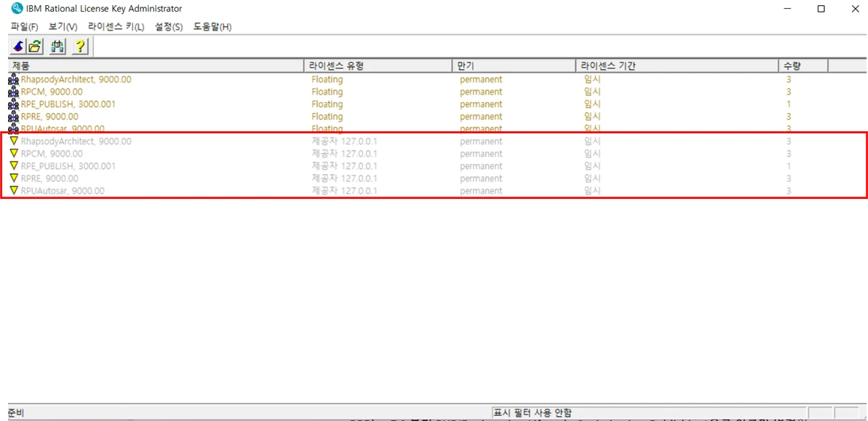Select the greyed RPCM, 9000.00 제공자 row name
The width and height of the screenshot is (868, 421).
[x=52, y=154]
